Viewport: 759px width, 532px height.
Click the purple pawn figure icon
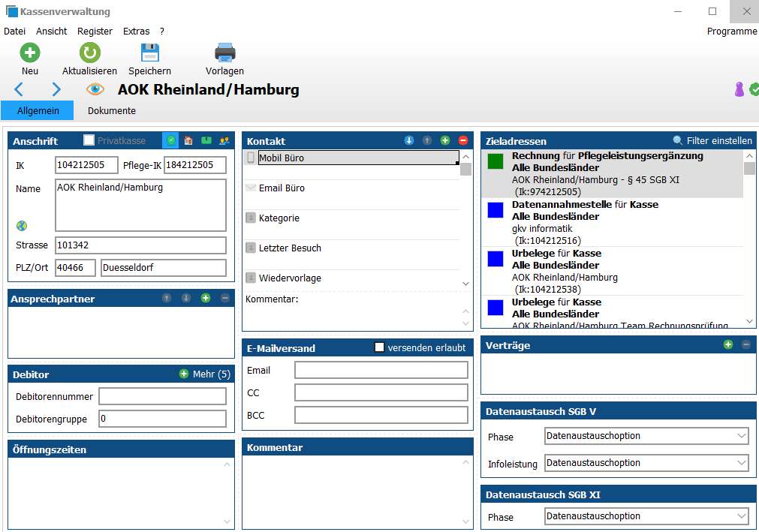pyautogui.click(x=739, y=89)
